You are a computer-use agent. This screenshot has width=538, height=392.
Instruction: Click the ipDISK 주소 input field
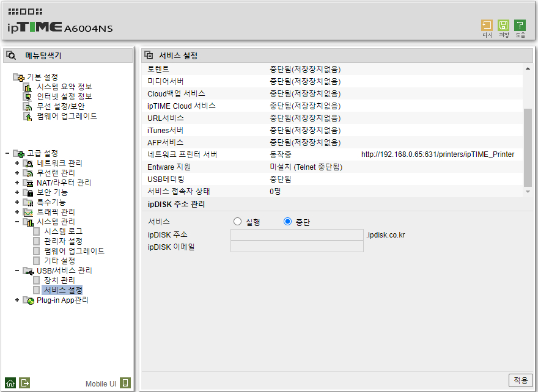(x=297, y=234)
